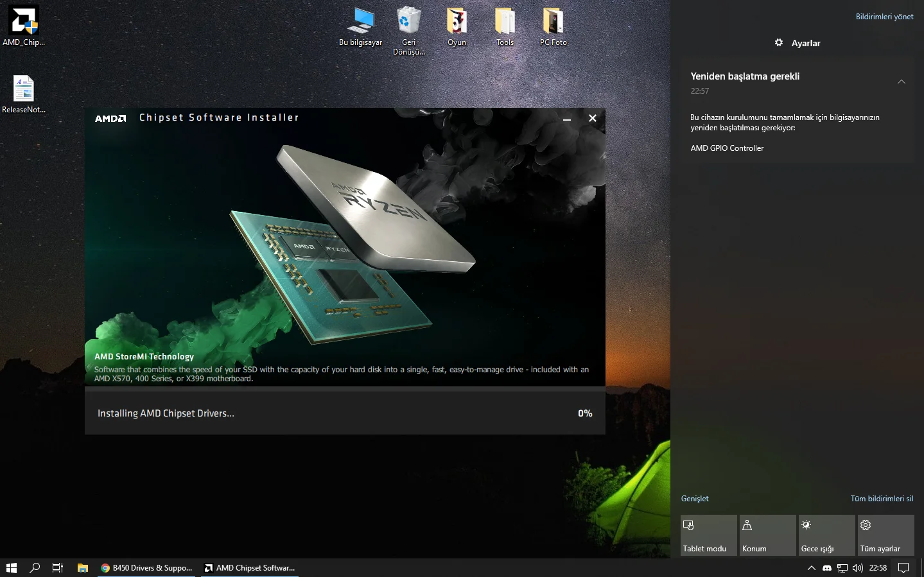924x577 pixels.
Task: Open the AMD_Chip... installer desktop icon
Action: (x=24, y=26)
